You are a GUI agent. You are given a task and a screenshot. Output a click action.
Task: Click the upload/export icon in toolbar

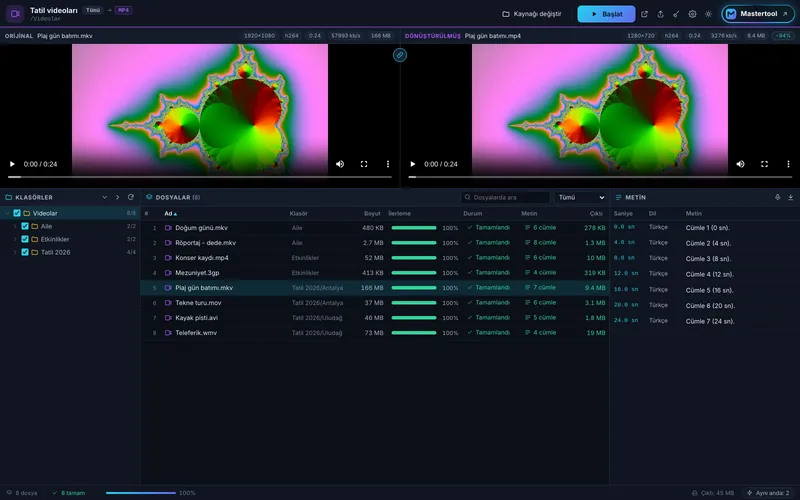660,14
